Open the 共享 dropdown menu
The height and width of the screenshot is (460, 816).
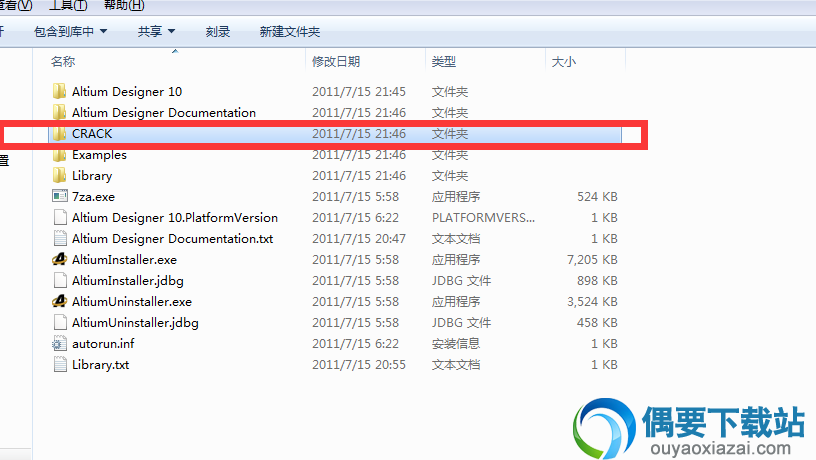point(156,32)
